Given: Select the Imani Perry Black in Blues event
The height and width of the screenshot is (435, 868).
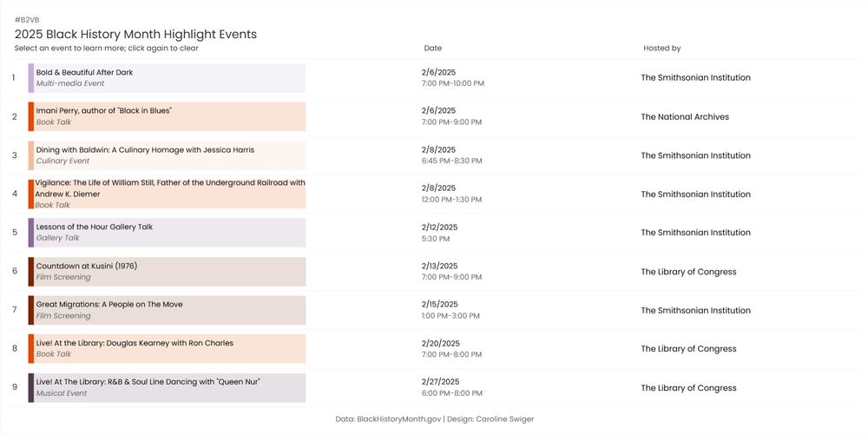Looking at the screenshot, I should coord(169,116).
